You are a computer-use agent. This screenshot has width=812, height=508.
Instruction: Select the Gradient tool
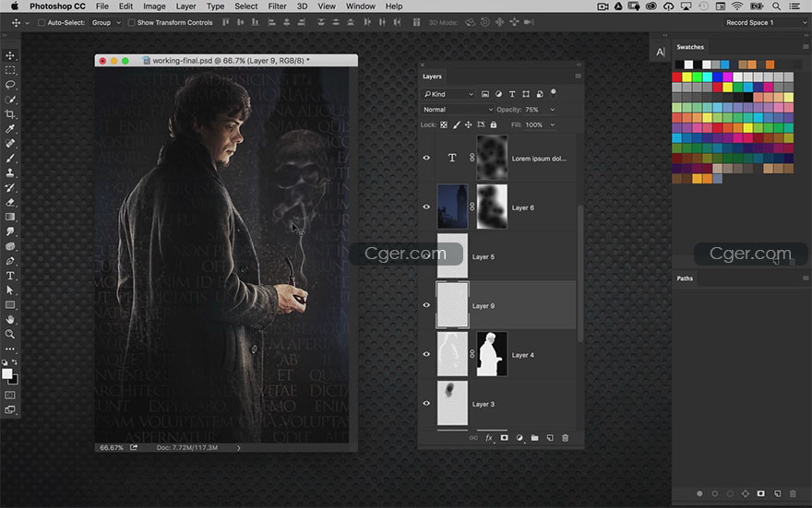(x=10, y=217)
